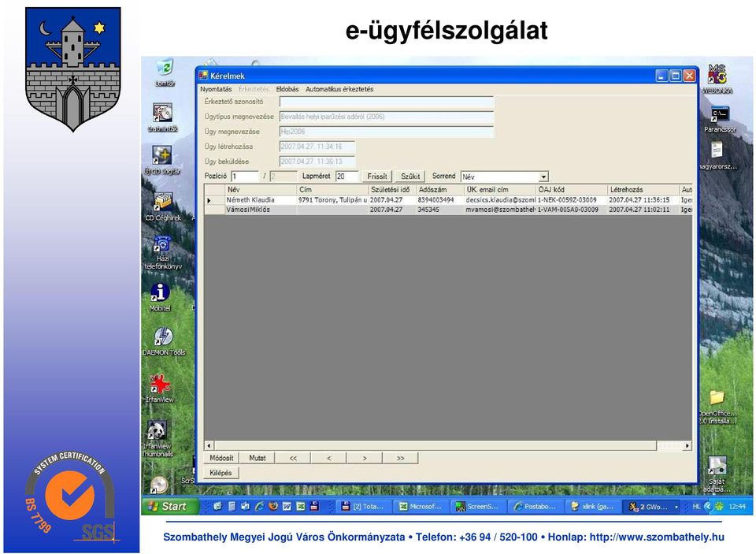Open the Windows Start menu
The image size is (756, 554).
point(170,506)
